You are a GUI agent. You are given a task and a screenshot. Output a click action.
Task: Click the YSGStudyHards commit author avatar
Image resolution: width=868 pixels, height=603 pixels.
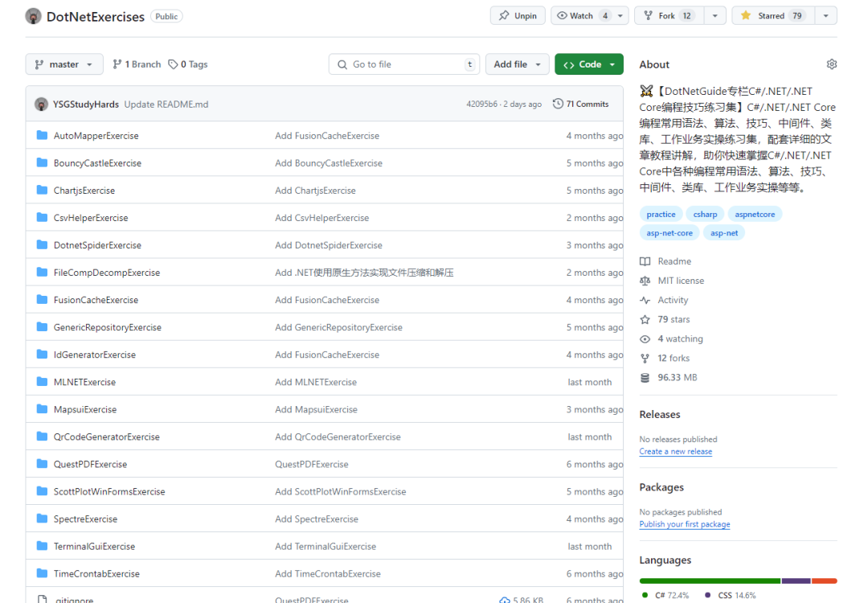(x=41, y=105)
